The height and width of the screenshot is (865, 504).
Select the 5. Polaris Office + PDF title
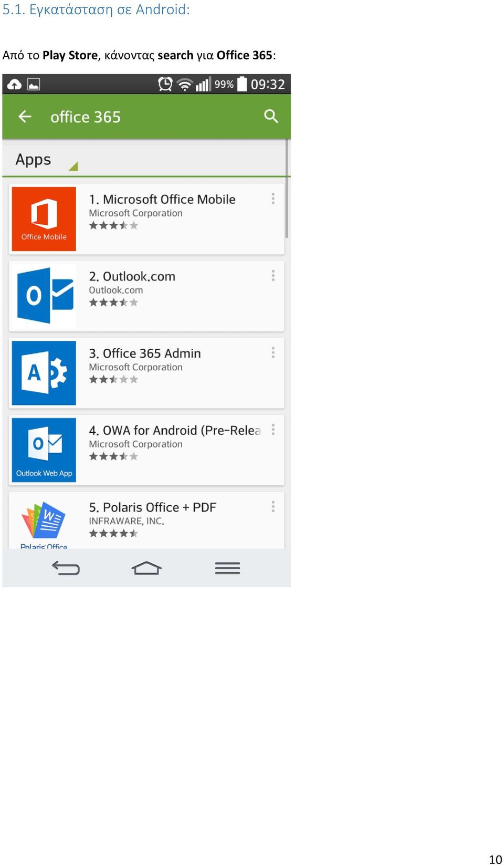tap(152, 507)
